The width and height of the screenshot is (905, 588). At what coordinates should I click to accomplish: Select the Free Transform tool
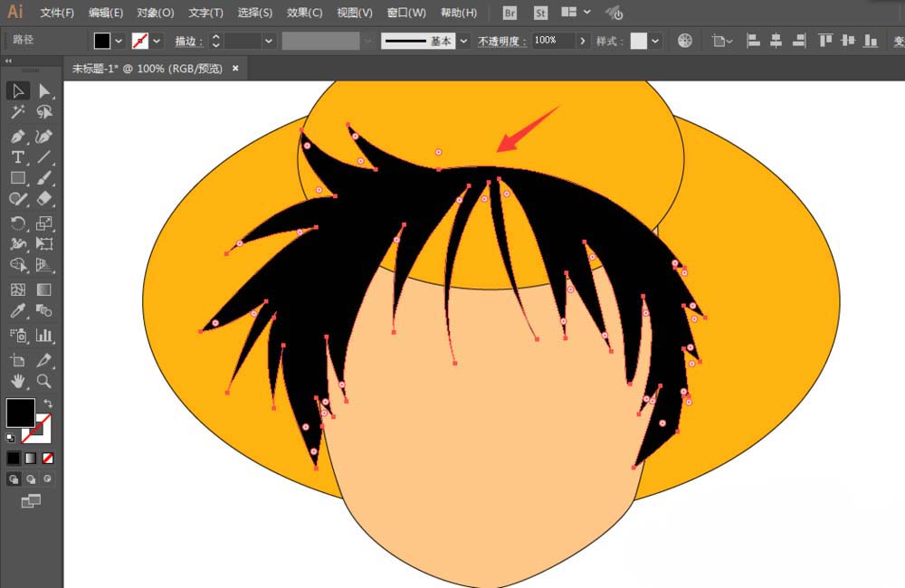[x=43, y=243]
